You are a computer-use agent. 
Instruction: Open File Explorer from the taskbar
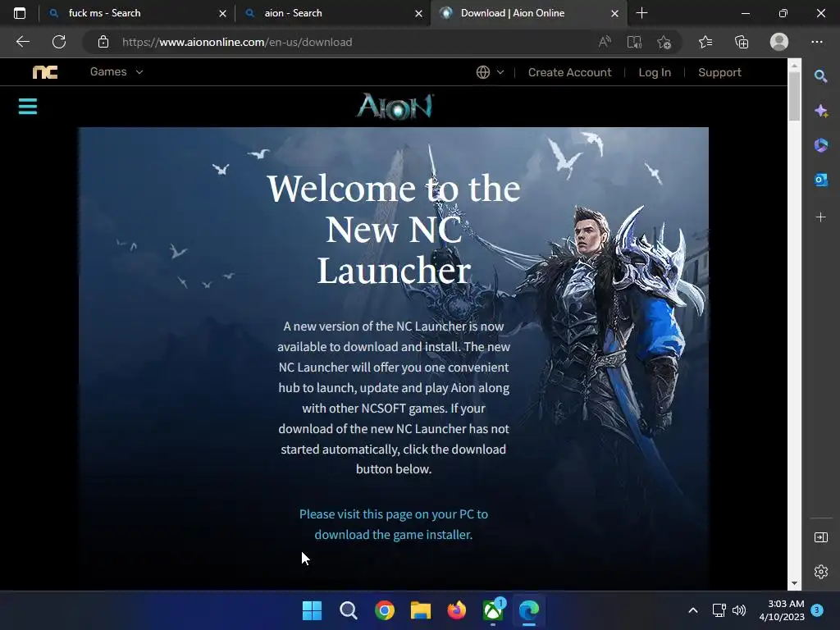tap(421, 610)
